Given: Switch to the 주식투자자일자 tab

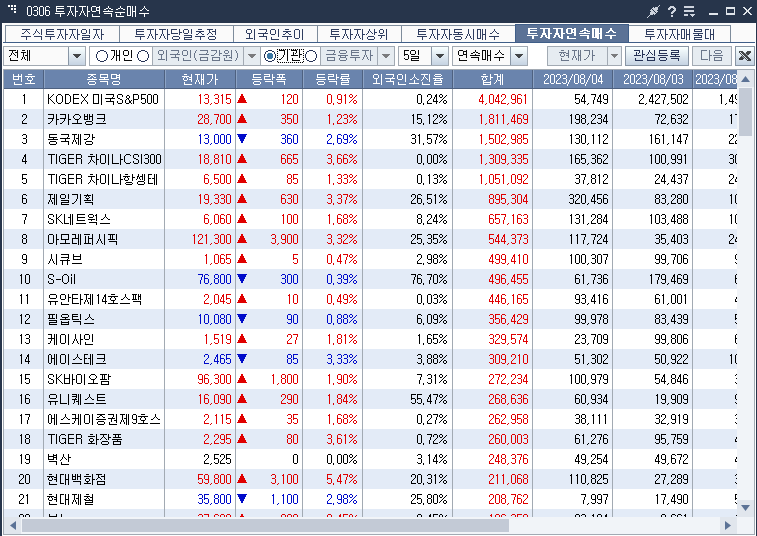Looking at the screenshot, I should (62, 34).
